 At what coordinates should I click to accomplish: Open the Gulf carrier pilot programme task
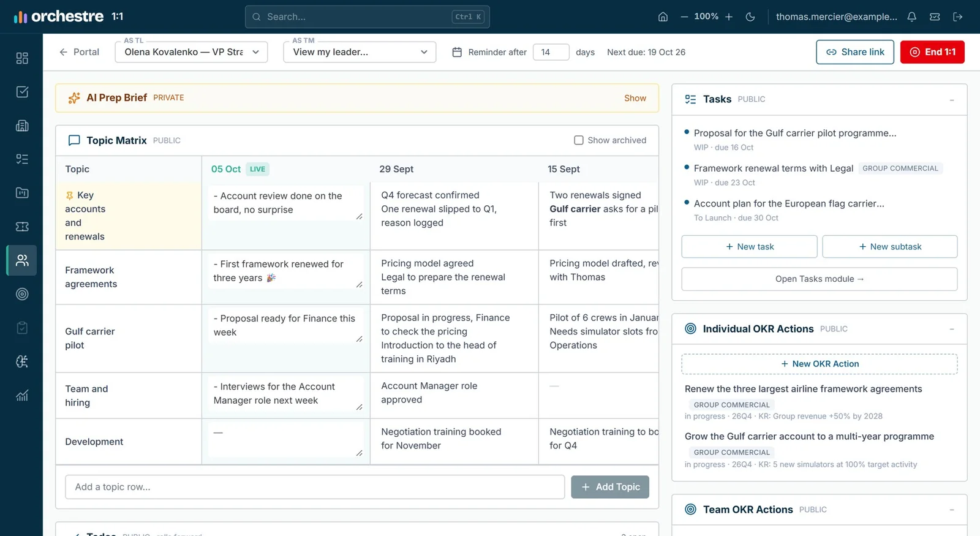[x=795, y=133]
